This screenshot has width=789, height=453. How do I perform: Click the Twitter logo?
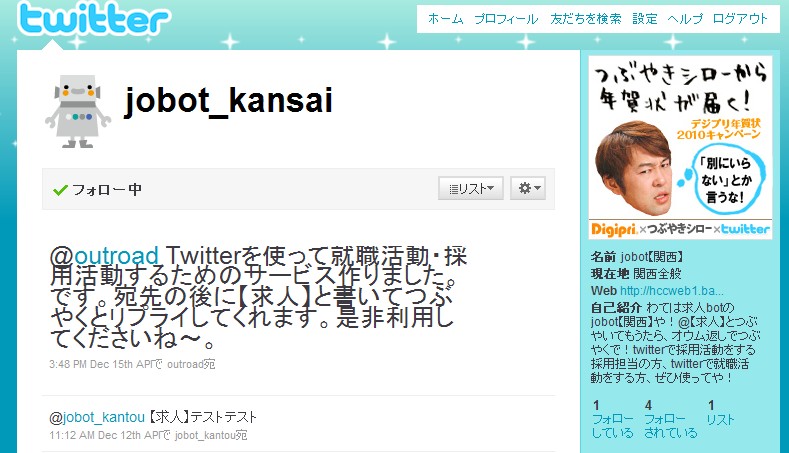94,18
